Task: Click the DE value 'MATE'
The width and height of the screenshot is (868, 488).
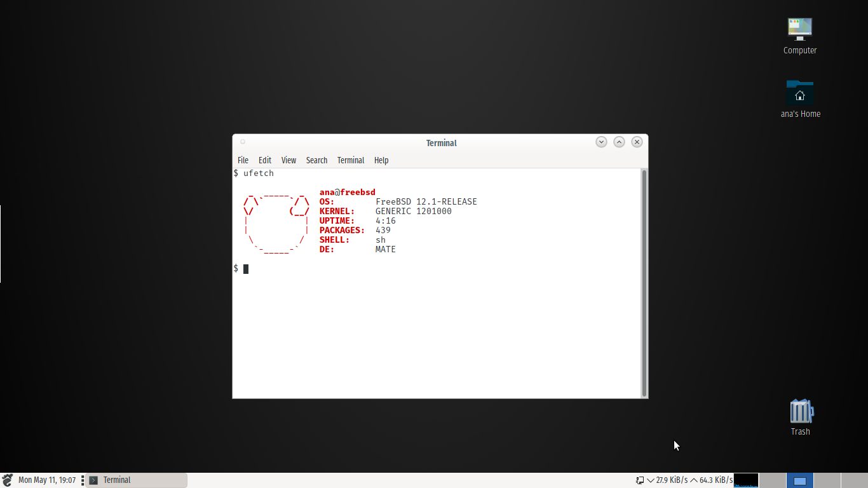Action: (386, 249)
